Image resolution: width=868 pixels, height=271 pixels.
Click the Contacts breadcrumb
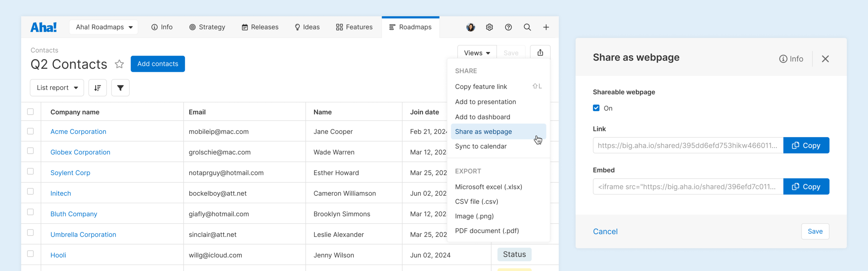(44, 50)
